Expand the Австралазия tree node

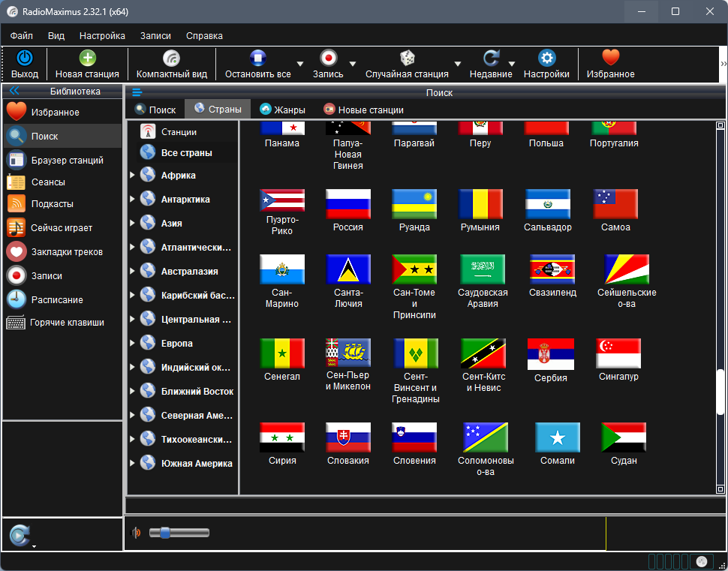132,271
